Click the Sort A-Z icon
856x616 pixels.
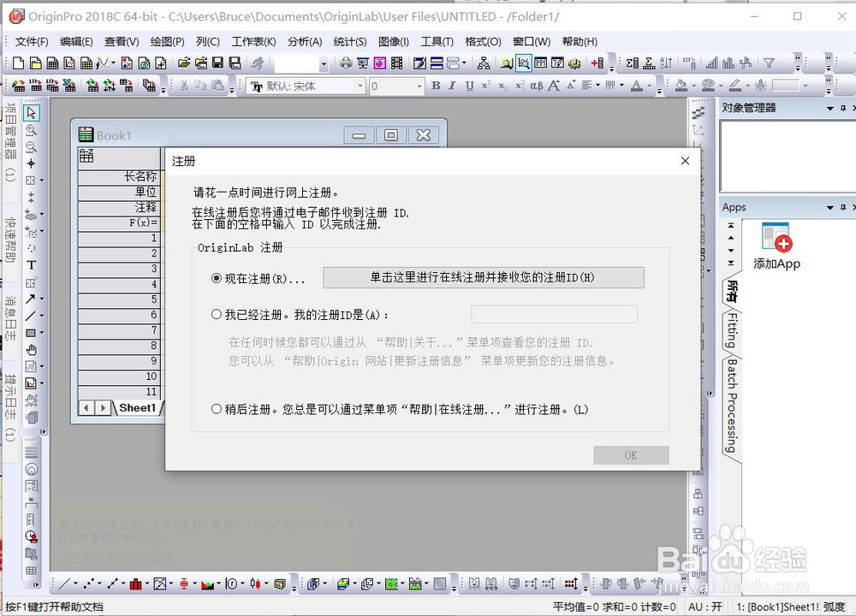(x=666, y=63)
